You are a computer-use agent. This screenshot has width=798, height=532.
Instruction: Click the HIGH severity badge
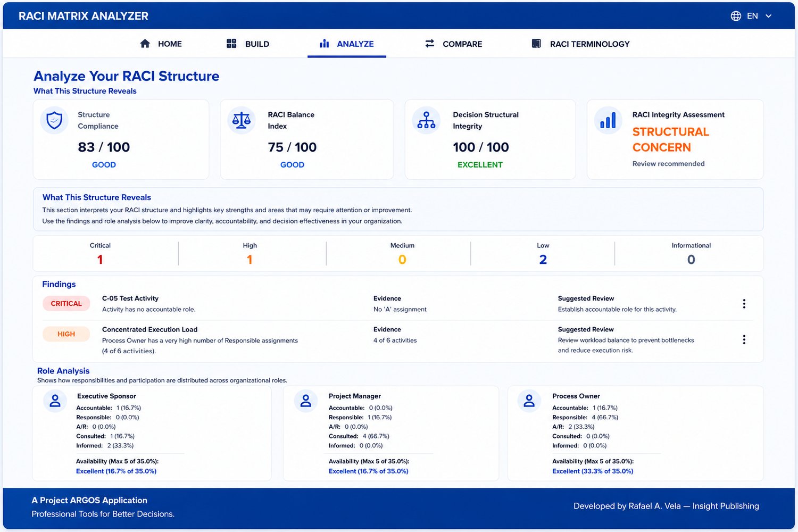[x=66, y=334]
